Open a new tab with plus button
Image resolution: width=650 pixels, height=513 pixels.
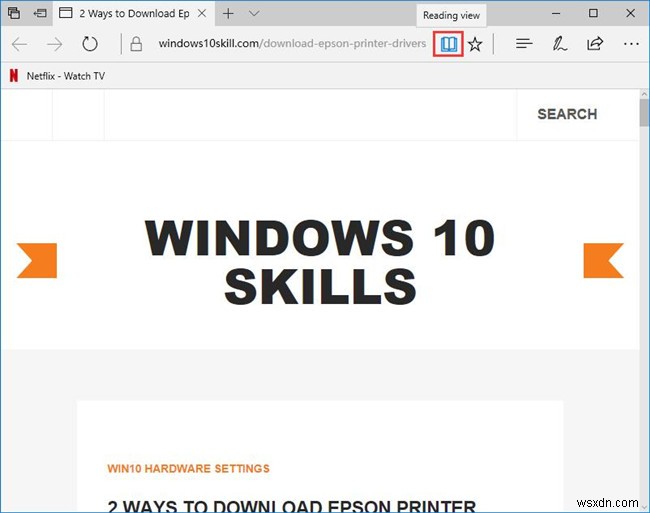click(x=228, y=14)
